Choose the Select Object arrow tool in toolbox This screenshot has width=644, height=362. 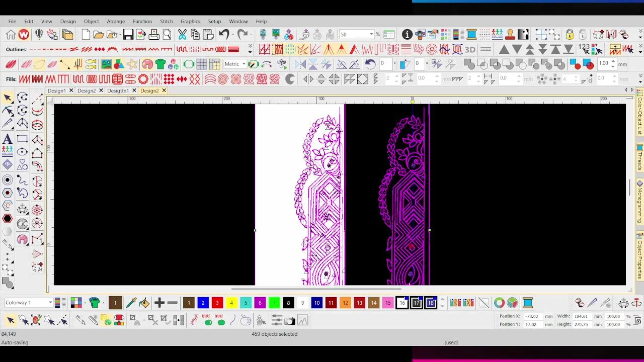point(8,97)
